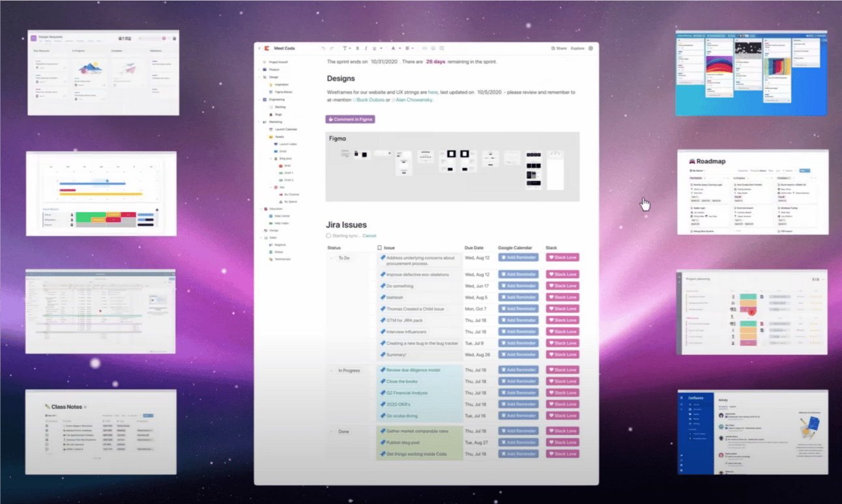Click the Jira icon beside Close the books
The height and width of the screenshot is (504, 842).
pos(383,382)
